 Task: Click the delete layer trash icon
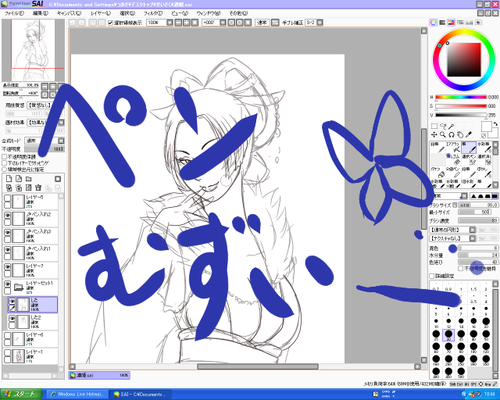click(x=38, y=188)
